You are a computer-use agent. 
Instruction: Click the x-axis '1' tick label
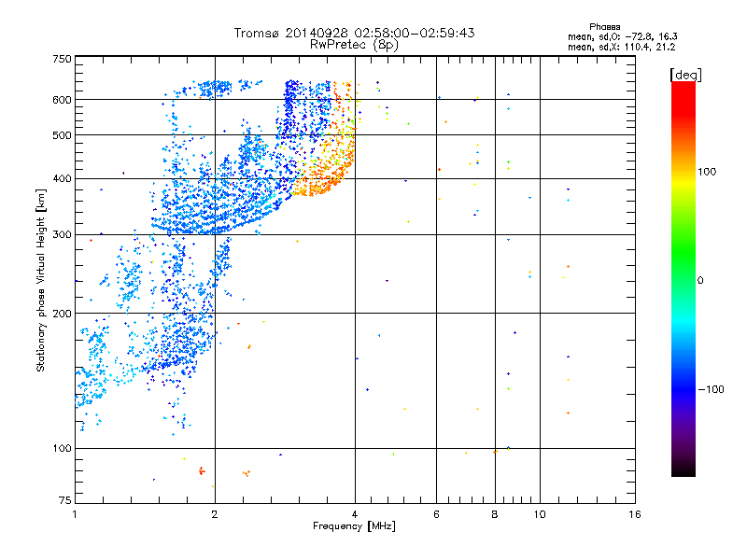click(x=75, y=514)
